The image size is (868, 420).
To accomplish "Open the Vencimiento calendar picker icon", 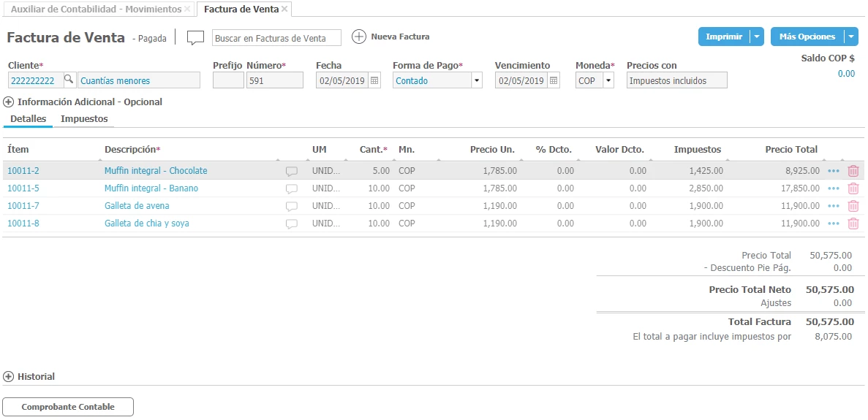I will [x=554, y=80].
